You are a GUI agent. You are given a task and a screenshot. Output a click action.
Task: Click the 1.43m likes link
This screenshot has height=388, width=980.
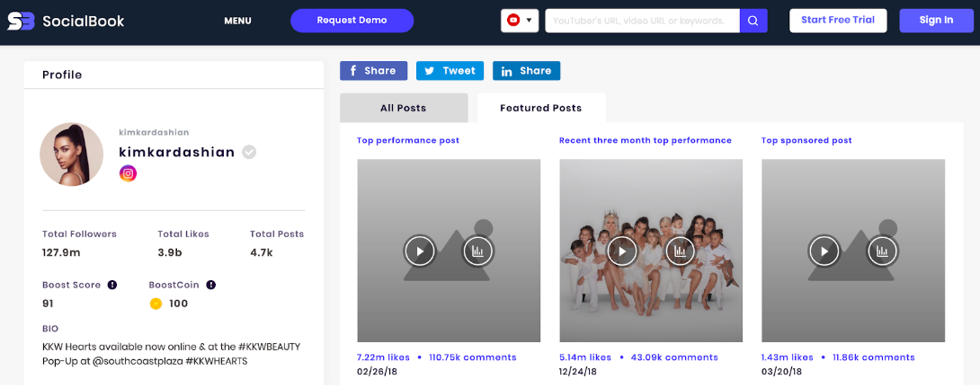[788, 357]
